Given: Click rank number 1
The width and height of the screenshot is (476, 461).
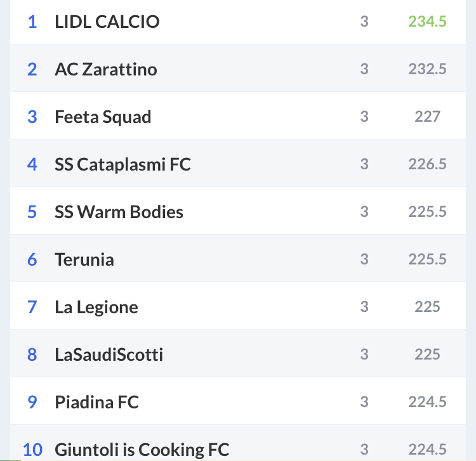Looking at the screenshot, I should [x=32, y=22].
